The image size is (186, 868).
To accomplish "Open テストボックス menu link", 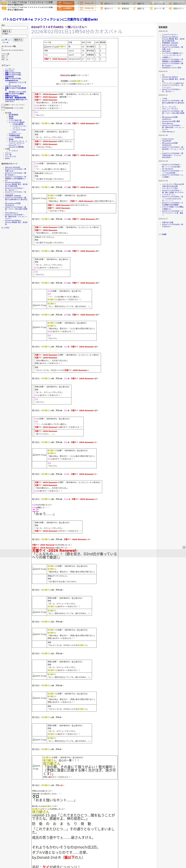I will pos(10,156).
